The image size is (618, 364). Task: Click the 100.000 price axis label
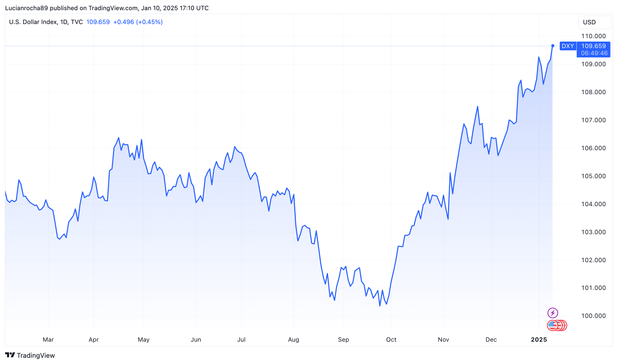593,316
